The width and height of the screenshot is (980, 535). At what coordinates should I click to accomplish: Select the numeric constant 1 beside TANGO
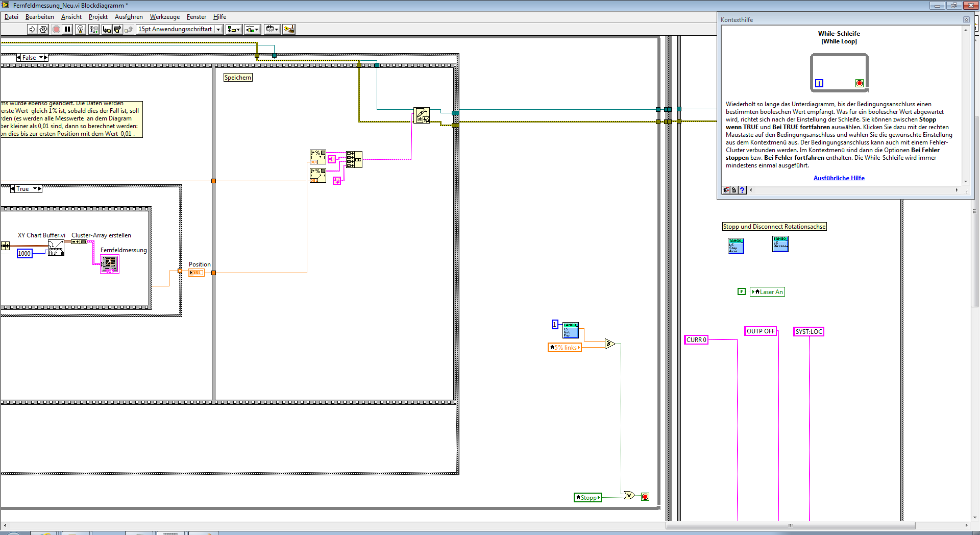click(555, 324)
